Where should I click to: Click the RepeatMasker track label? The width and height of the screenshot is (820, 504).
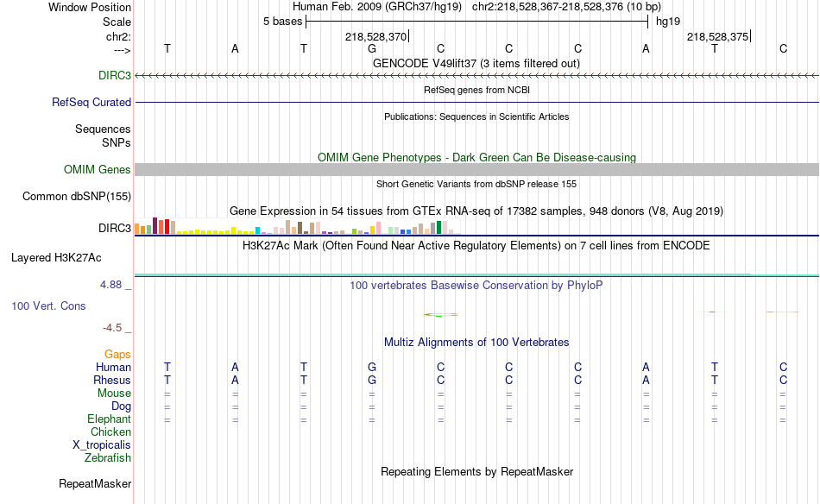95,483
